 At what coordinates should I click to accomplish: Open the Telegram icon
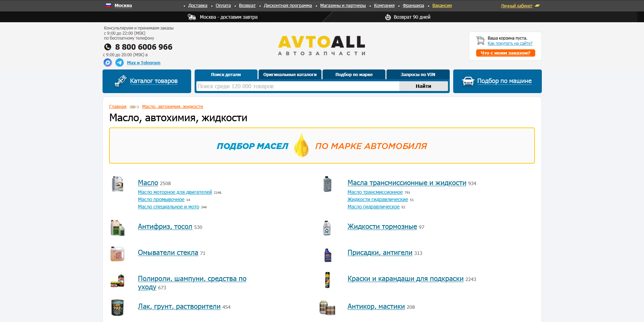click(x=120, y=63)
